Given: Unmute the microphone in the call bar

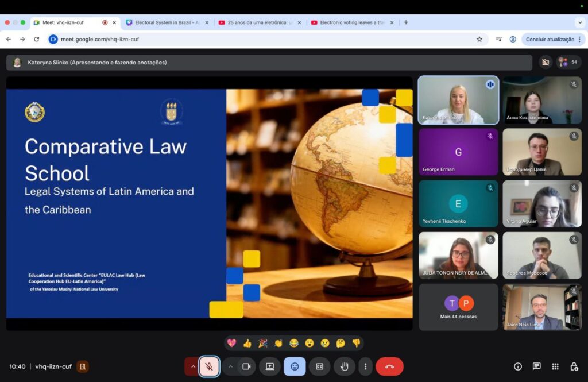Looking at the screenshot, I should [210, 366].
